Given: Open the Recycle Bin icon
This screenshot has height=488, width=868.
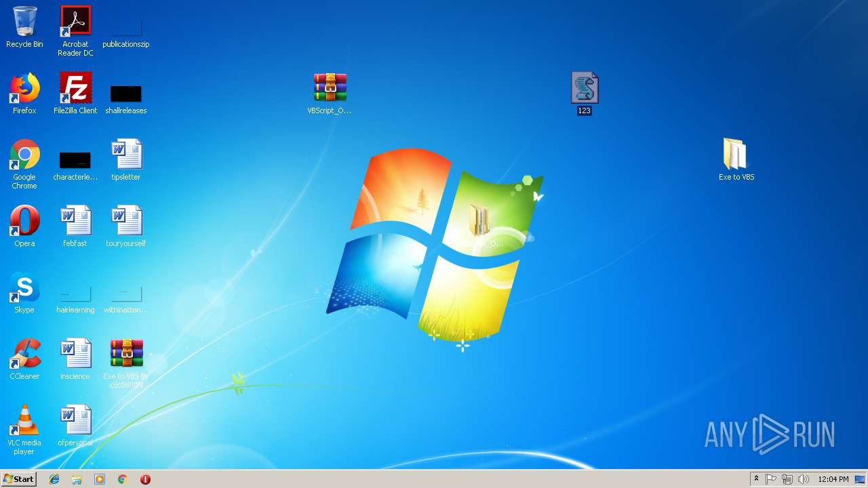Looking at the screenshot, I should [24, 27].
